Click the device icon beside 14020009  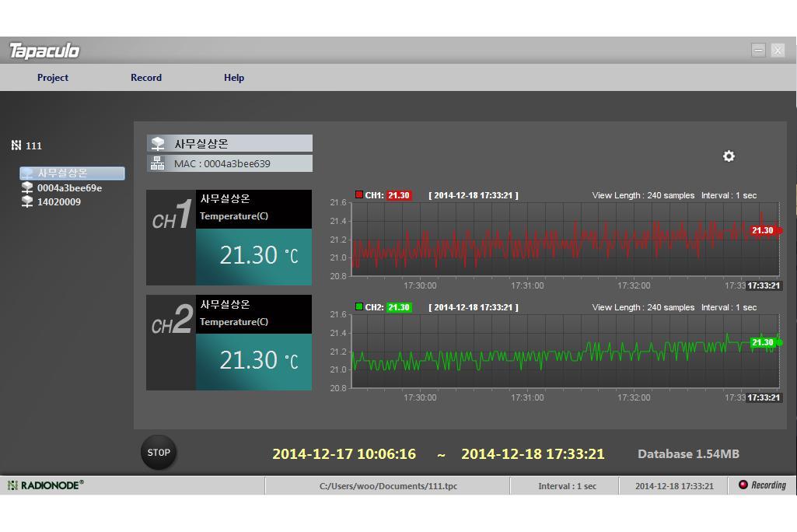[27, 202]
